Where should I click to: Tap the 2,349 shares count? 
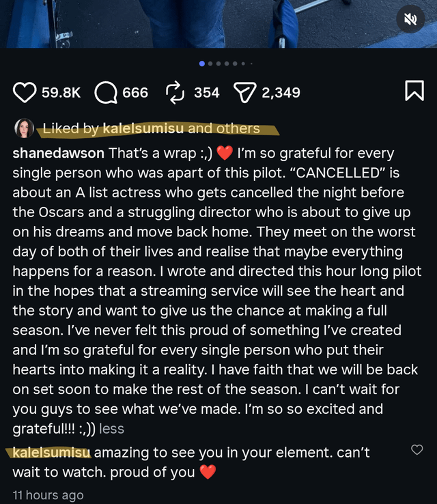pyautogui.click(x=281, y=92)
